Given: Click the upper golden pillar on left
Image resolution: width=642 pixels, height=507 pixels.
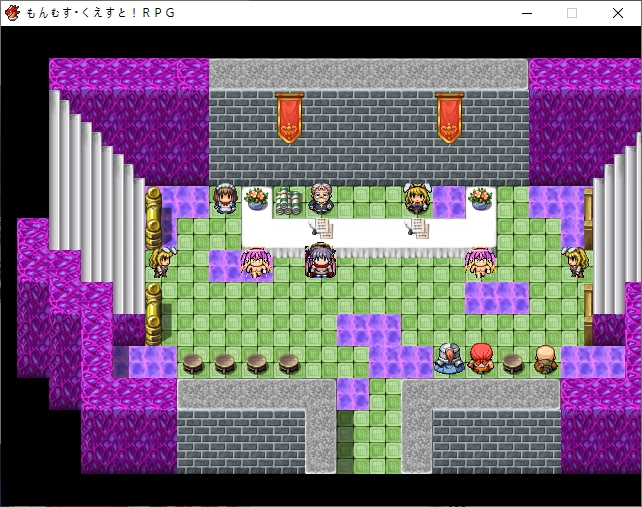Looking at the screenshot, I should pyautogui.click(x=154, y=218).
